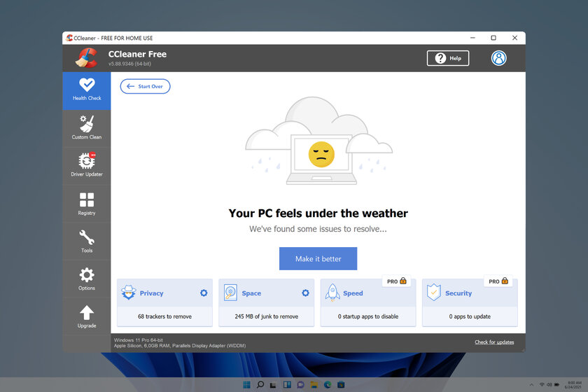Image resolution: width=588 pixels, height=392 pixels.
Task: Open the Chat app from taskbar
Action: click(300, 384)
